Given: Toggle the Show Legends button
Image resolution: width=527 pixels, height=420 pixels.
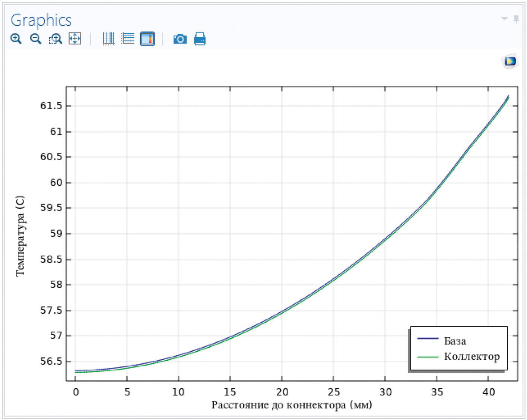Looking at the screenshot, I should click(147, 39).
